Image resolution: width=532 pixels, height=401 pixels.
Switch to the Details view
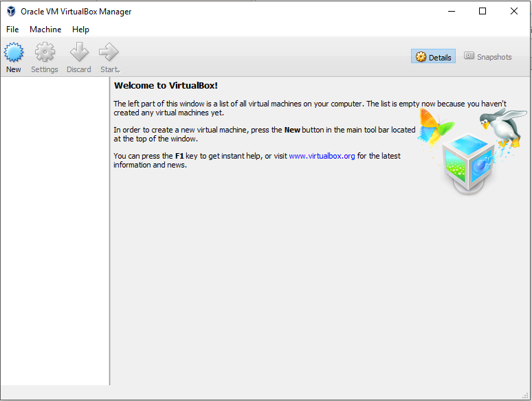pos(433,57)
